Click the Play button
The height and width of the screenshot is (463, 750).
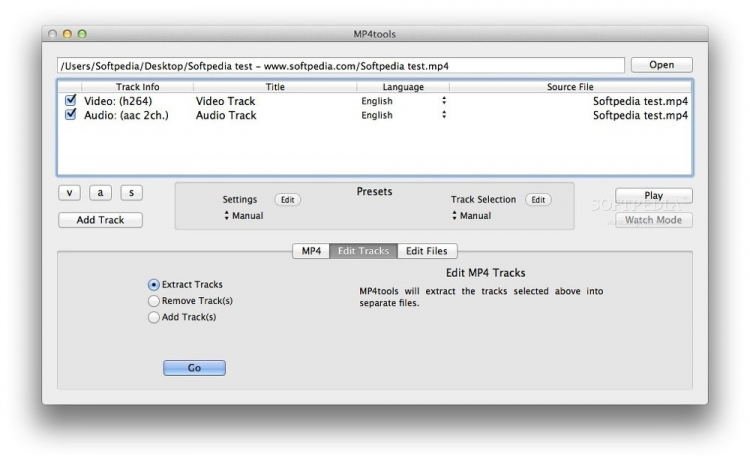click(653, 196)
